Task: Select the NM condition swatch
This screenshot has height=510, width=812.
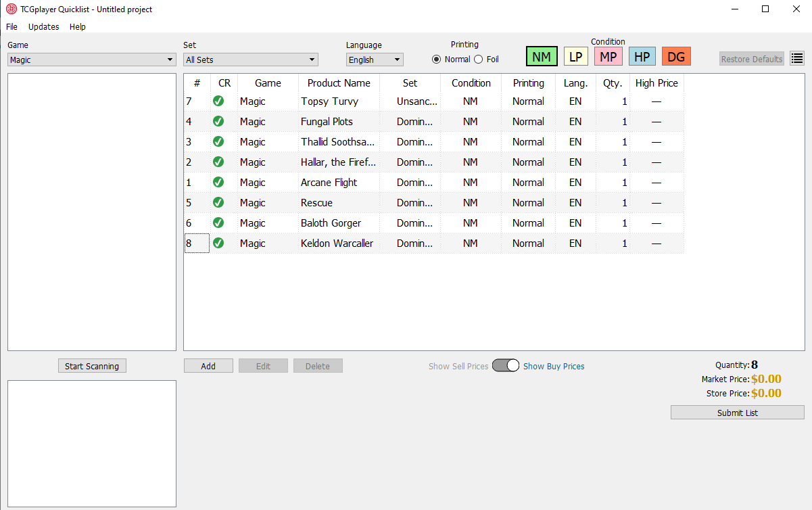Action: 541,57
